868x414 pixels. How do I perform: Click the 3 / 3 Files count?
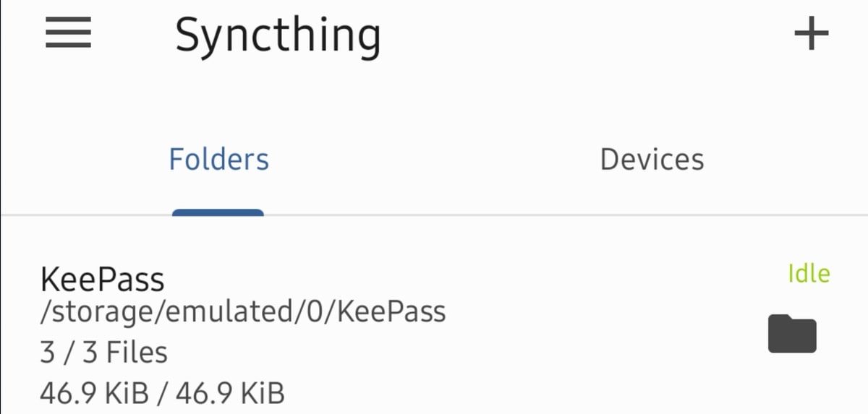point(103,353)
